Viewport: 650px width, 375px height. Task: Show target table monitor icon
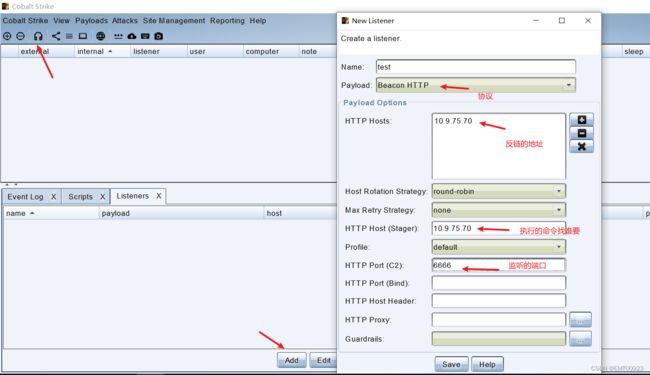[83, 36]
